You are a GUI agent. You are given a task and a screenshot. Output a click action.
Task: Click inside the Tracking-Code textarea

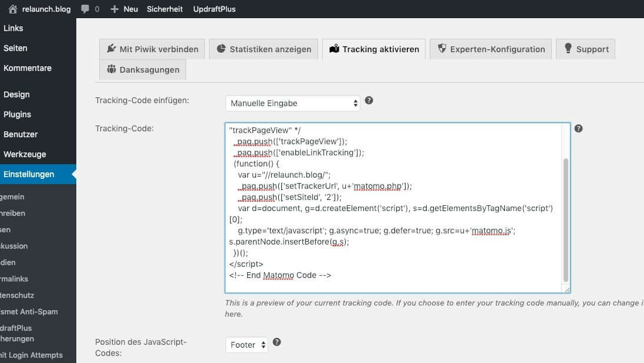[x=397, y=208]
